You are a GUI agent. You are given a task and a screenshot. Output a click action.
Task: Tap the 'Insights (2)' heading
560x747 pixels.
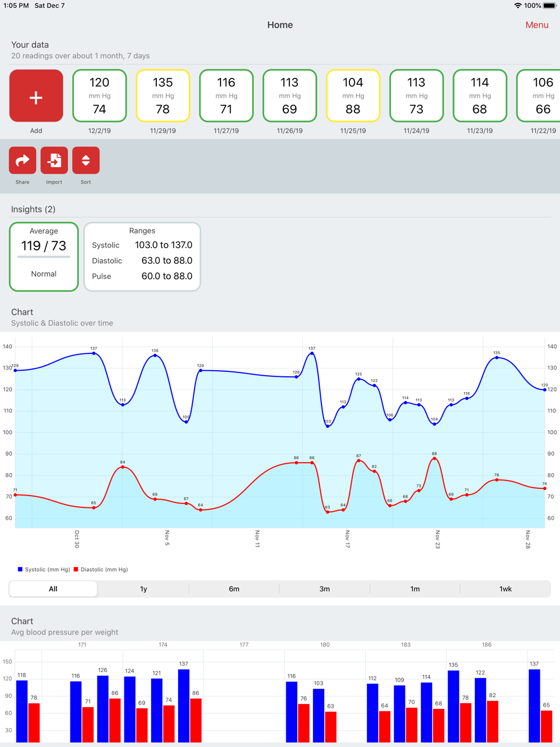pos(33,209)
